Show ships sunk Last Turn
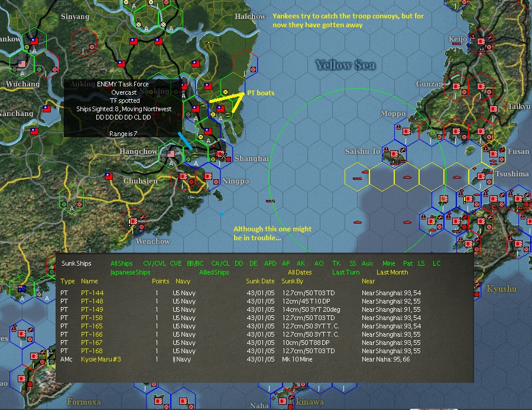Image resolution: width=532 pixels, height=410 pixels. pyautogui.click(x=346, y=272)
